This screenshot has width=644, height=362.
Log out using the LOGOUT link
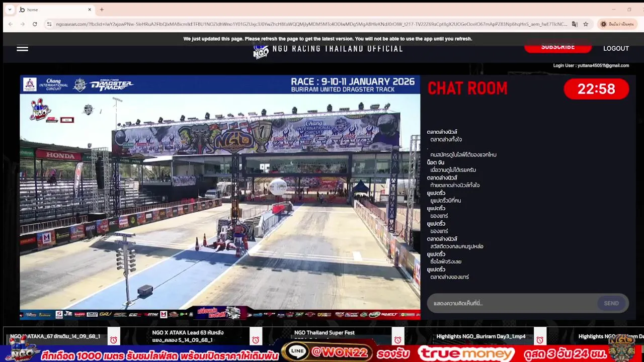click(x=616, y=48)
